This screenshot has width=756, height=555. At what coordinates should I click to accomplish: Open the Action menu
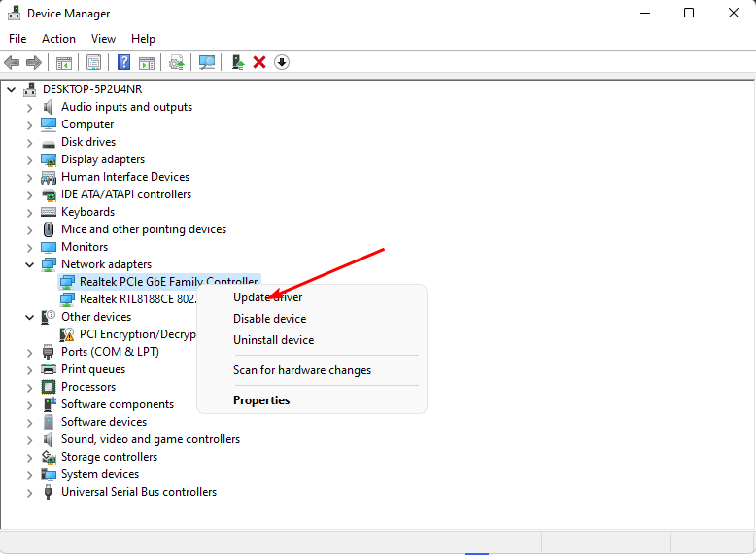[58, 39]
